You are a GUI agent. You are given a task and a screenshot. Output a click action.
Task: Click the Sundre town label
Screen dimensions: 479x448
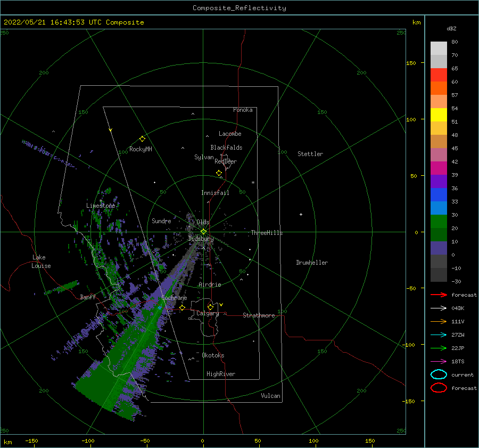[161, 221]
